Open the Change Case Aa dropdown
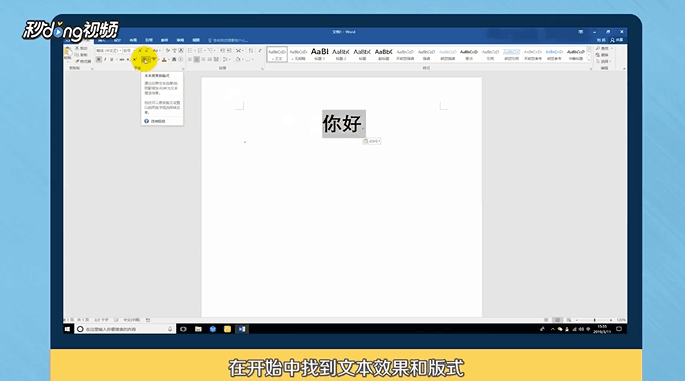 tap(156, 51)
